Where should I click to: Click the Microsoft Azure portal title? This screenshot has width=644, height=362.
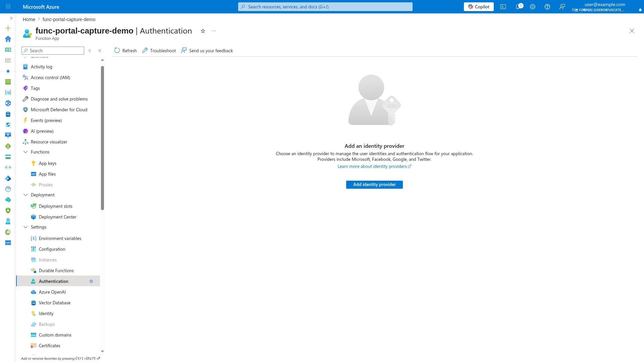click(x=41, y=7)
